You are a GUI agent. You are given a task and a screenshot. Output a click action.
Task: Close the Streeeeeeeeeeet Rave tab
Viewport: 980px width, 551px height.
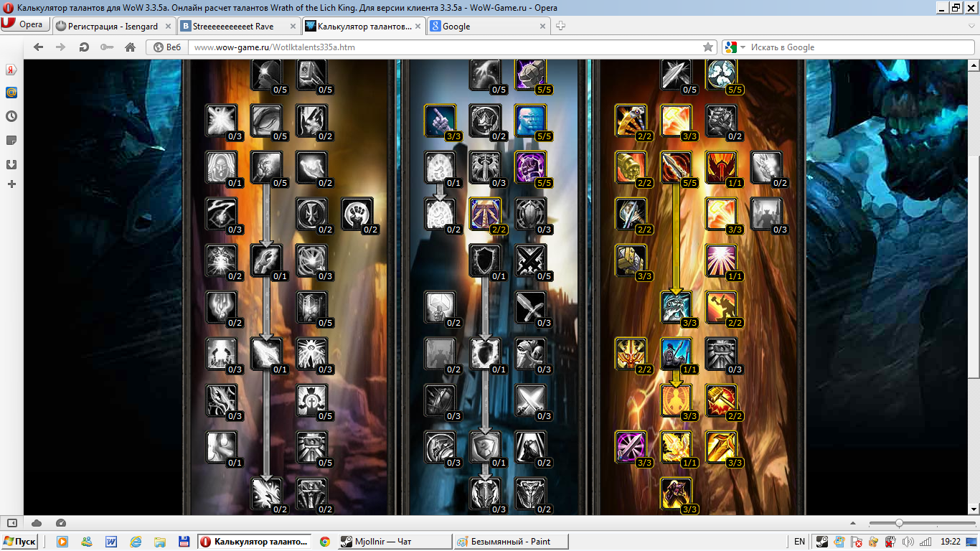(293, 27)
